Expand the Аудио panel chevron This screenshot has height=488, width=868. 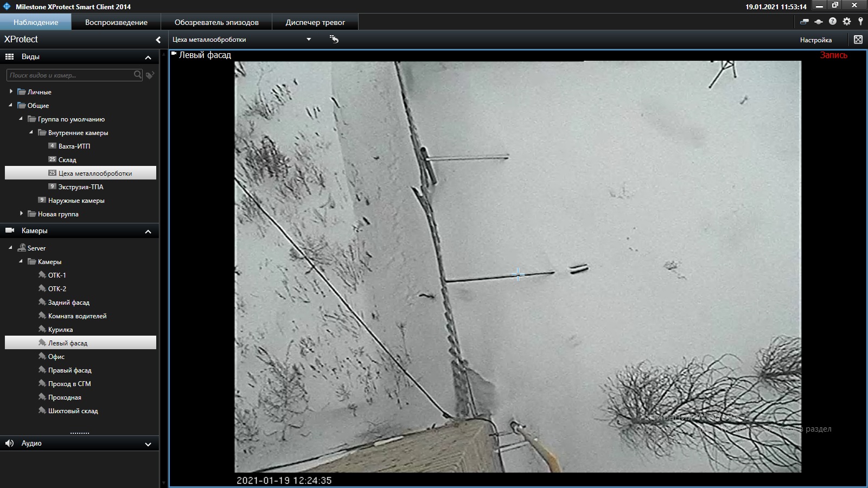tap(148, 444)
